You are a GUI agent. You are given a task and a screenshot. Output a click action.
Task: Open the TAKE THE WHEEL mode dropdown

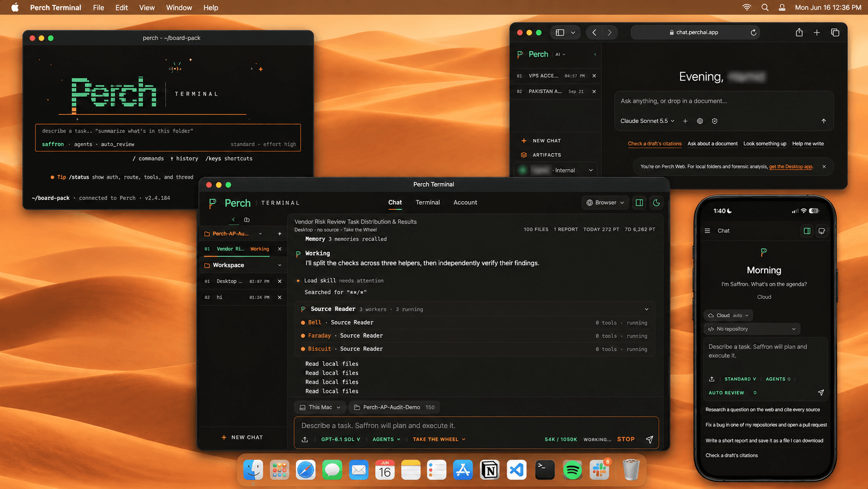pos(439,440)
